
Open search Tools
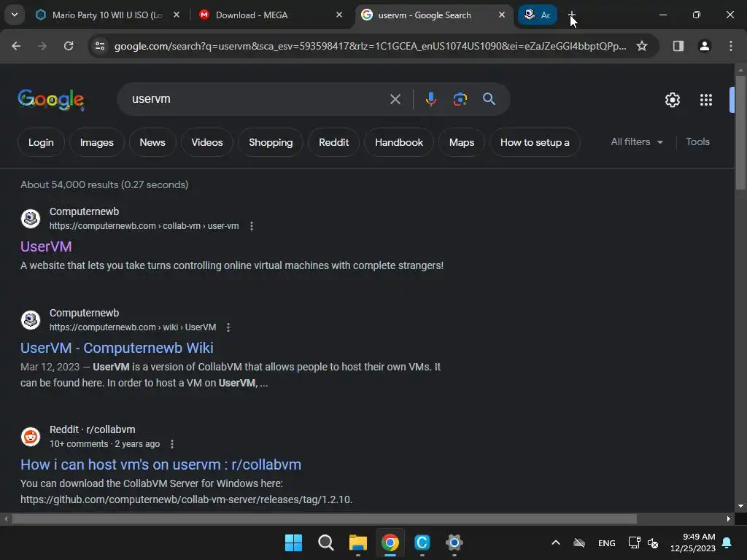[697, 142]
